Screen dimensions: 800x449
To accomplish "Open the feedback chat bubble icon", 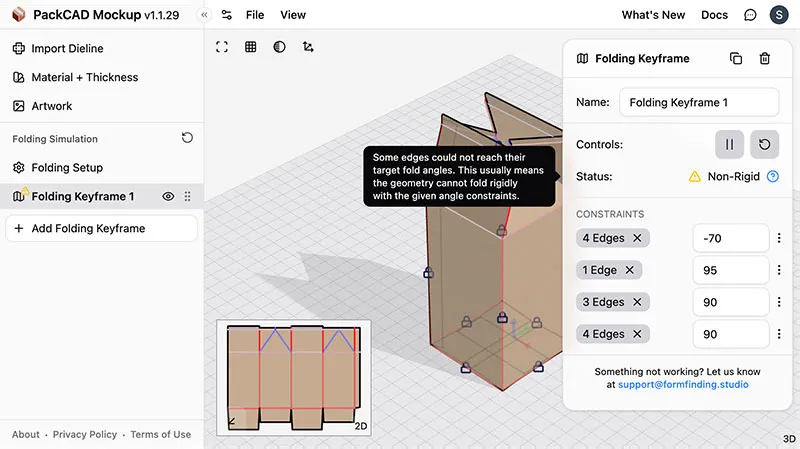I will (750, 15).
